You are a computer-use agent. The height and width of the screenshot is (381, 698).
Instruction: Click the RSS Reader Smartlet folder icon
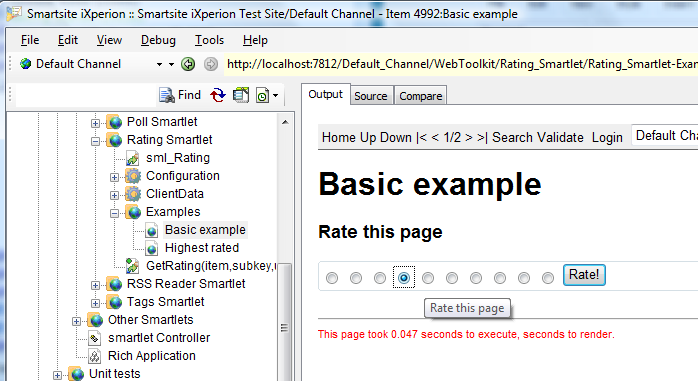[x=115, y=284]
